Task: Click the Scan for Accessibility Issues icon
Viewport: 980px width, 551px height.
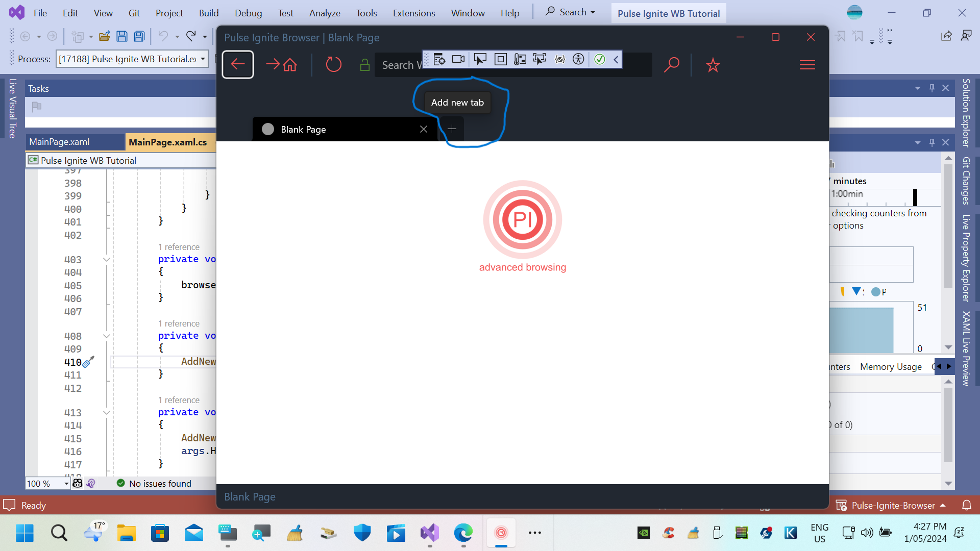Action: point(578,60)
